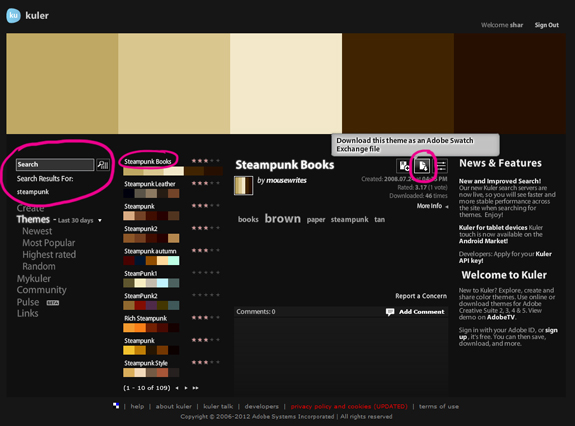Screen dimensions: 575x426
Task: Click the Add Comment speech bubble icon
Action: 390,312
